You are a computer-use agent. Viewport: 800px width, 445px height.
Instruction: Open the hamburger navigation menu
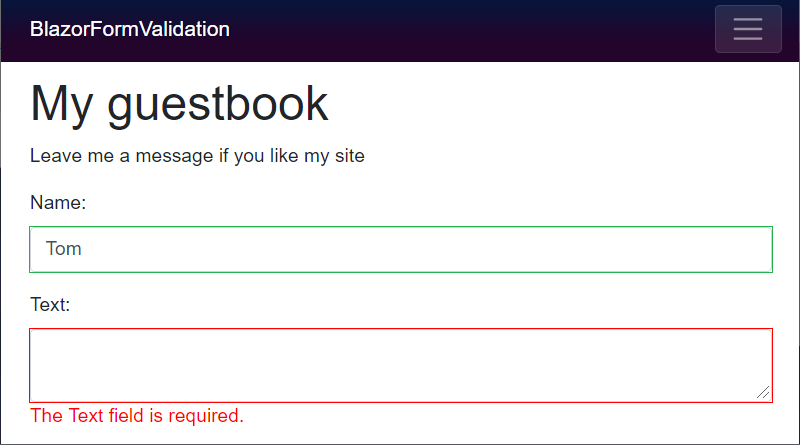[x=748, y=29]
